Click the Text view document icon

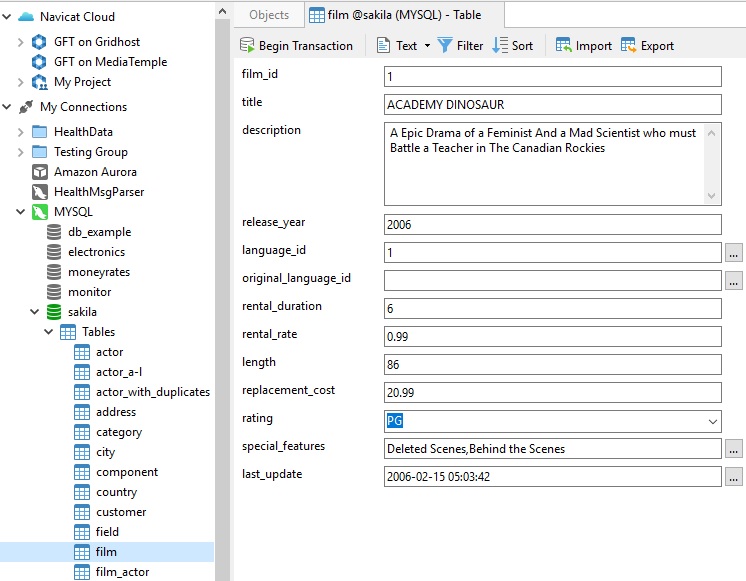(x=383, y=45)
